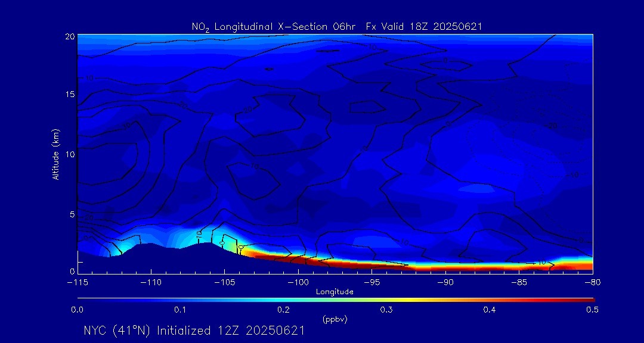Screen dimensions: 644x343
Task: Click the 0.3 colorbar label
Action: [x=386, y=310]
